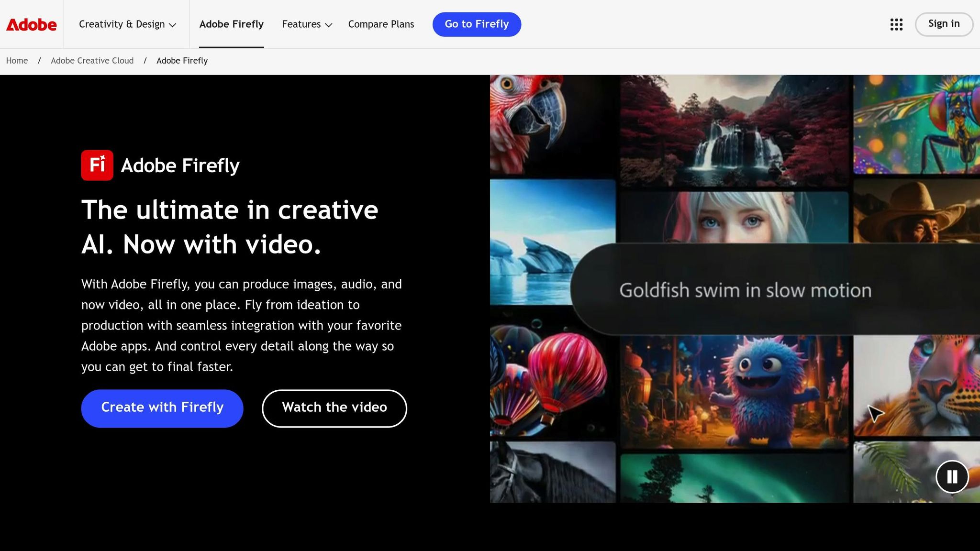Viewport: 980px width, 551px height.
Task: Click the blue furry monster thumbnail
Action: pos(735,392)
